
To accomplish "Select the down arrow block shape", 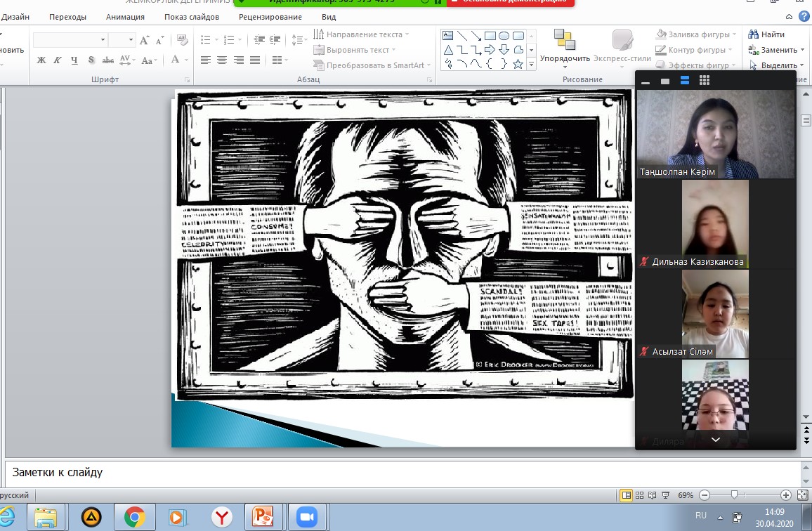I will point(504,50).
